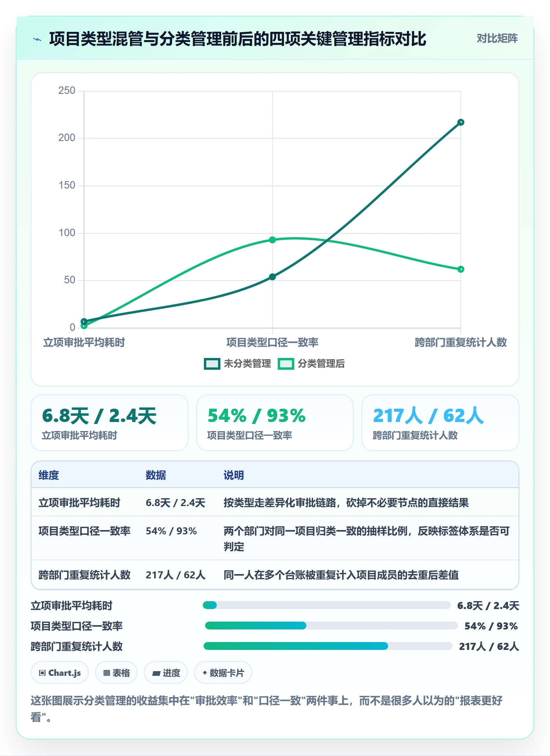Click the 维度 column header
The image size is (550, 756).
coord(49,475)
